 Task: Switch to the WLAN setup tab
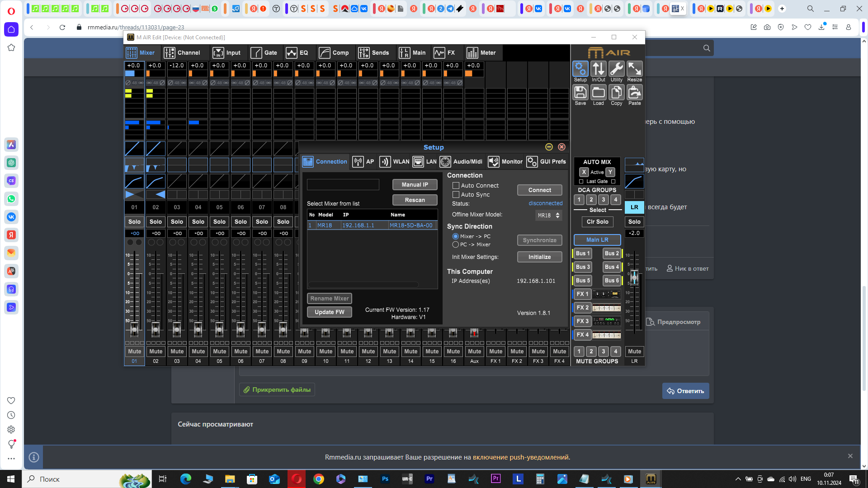[x=394, y=162]
